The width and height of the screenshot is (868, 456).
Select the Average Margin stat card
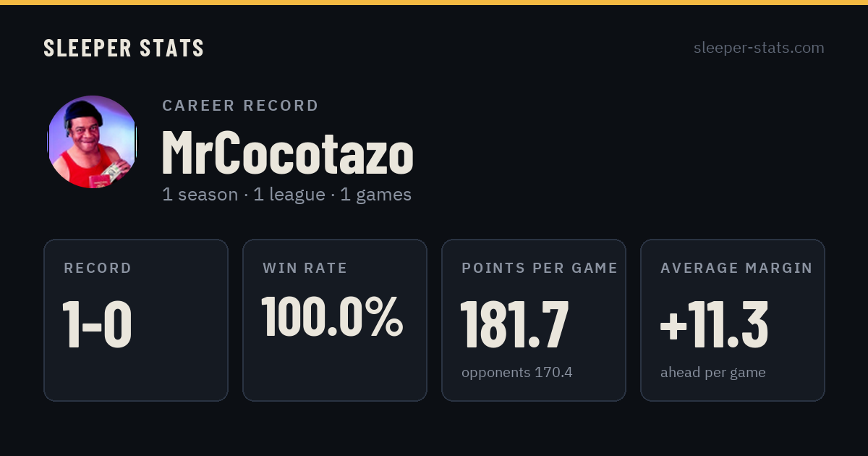[733, 320]
